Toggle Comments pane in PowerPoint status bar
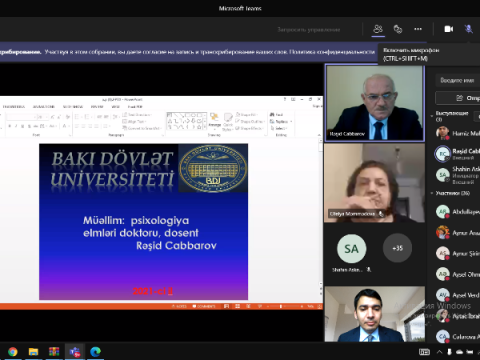 (204, 306)
